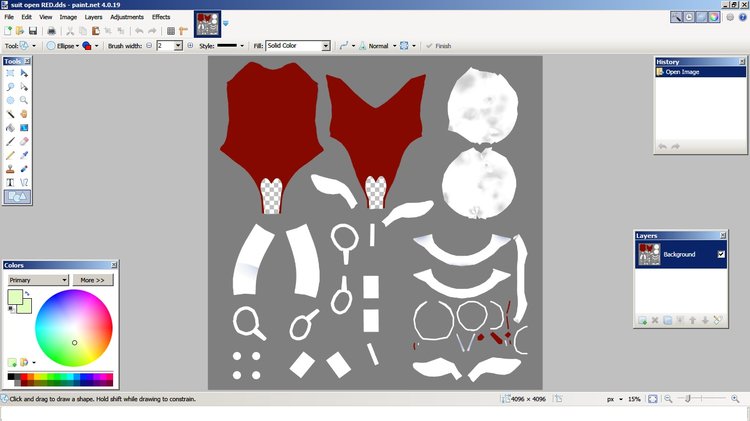Toggle the rulers
The width and height of the screenshot is (750, 421).
point(183,31)
